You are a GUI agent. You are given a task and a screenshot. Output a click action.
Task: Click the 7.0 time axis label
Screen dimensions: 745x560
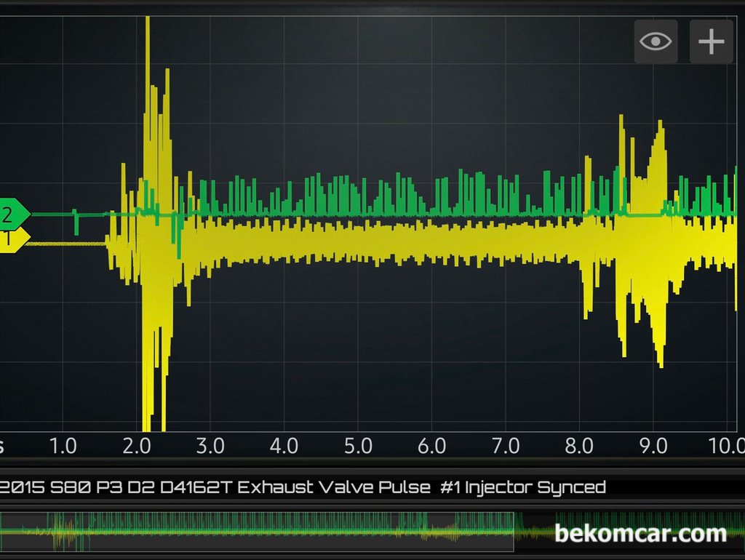click(505, 445)
